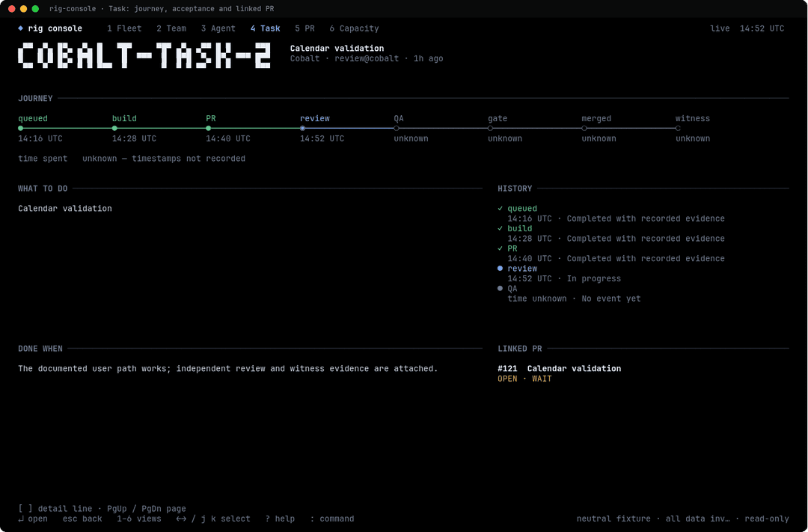Switch to the 2 Team view

[x=171, y=28]
